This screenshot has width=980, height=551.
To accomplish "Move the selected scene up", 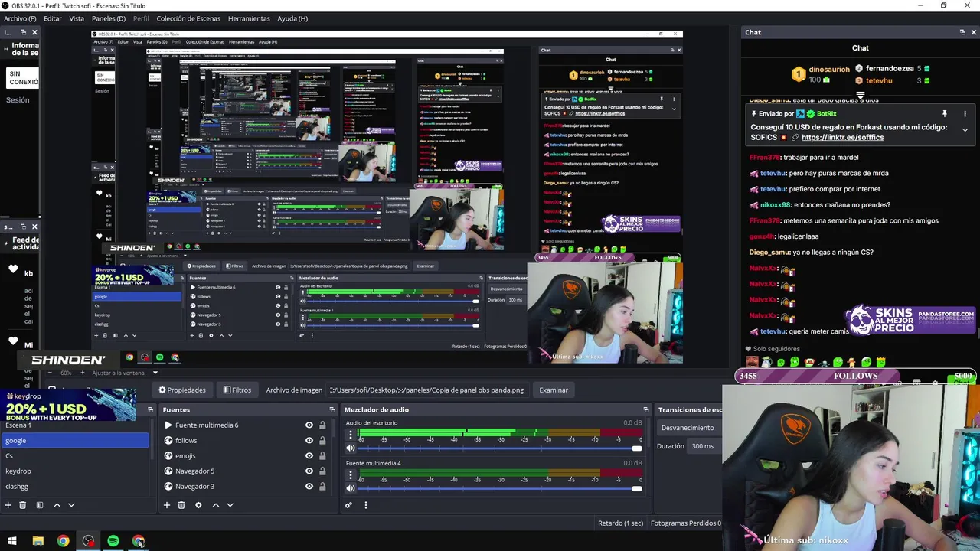I will (x=57, y=505).
